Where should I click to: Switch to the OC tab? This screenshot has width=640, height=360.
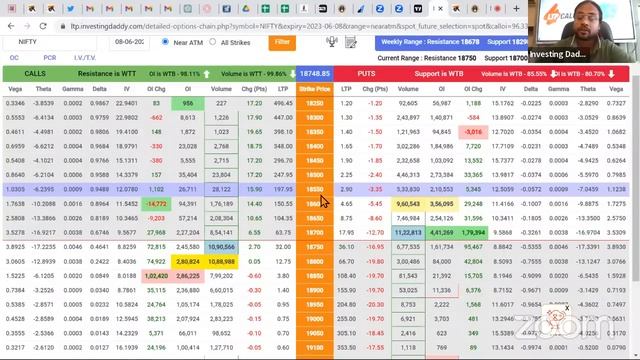pos(14,58)
